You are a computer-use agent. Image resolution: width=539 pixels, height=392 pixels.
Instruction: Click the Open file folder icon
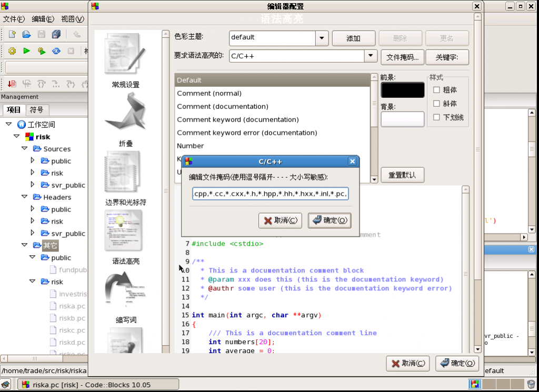(x=26, y=35)
